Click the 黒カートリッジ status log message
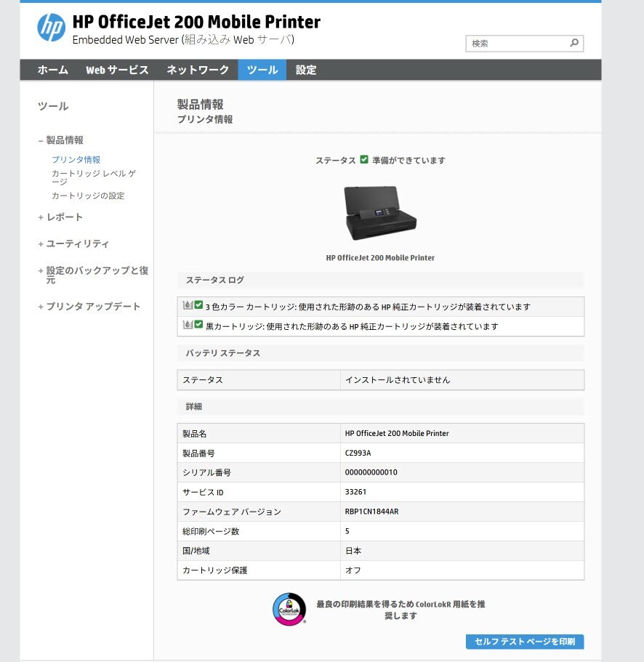Image resolution: width=644 pixels, height=662 pixels. [352, 326]
